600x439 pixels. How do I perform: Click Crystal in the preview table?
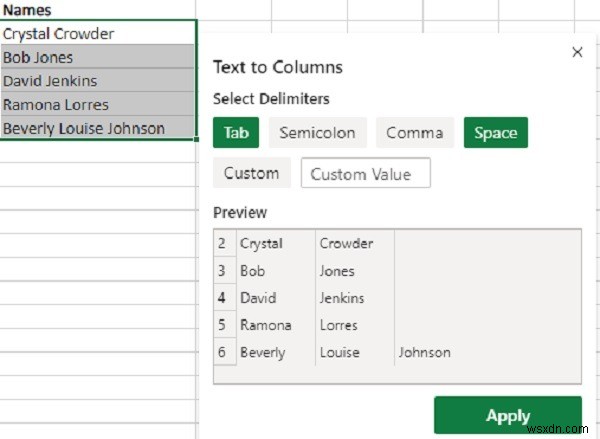[261, 244]
